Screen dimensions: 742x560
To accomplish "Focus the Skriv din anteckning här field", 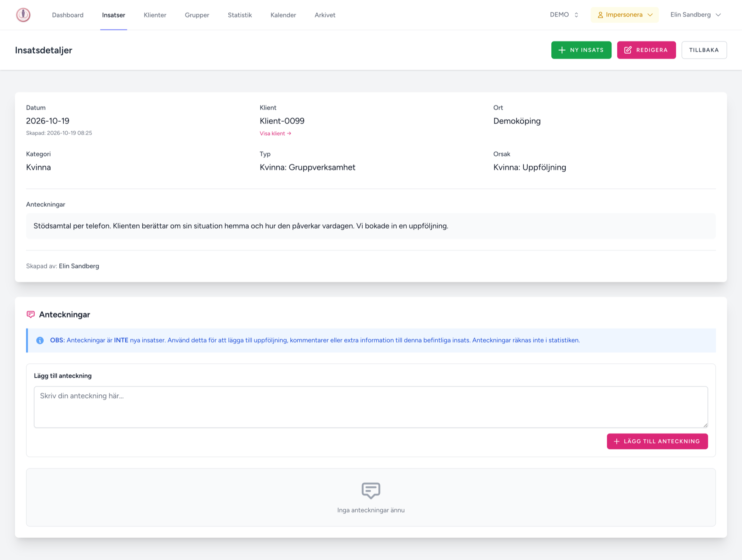I will click(371, 407).
